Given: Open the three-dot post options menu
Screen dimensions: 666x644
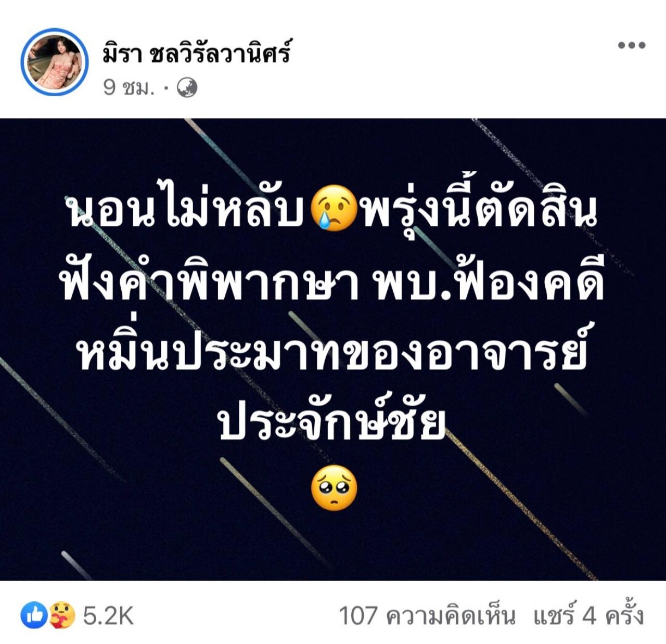Looking at the screenshot, I should coord(632,45).
